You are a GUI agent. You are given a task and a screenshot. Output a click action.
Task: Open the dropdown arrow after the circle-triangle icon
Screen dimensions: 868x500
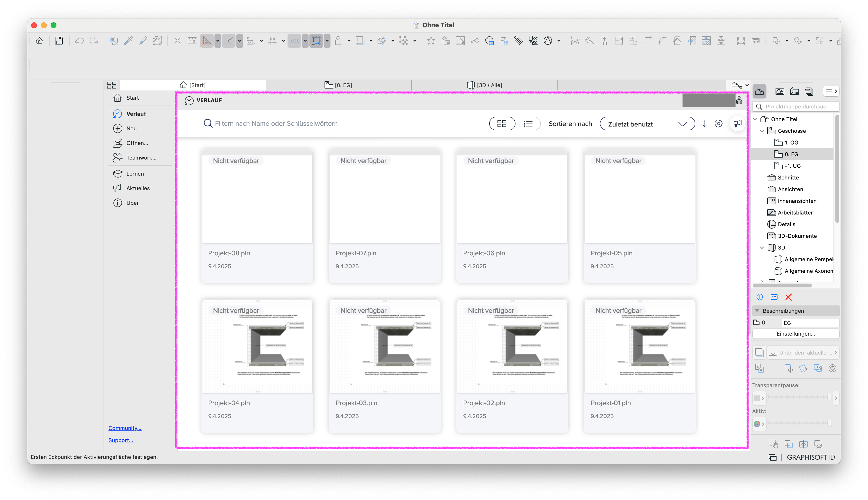[x=559, y=41]
